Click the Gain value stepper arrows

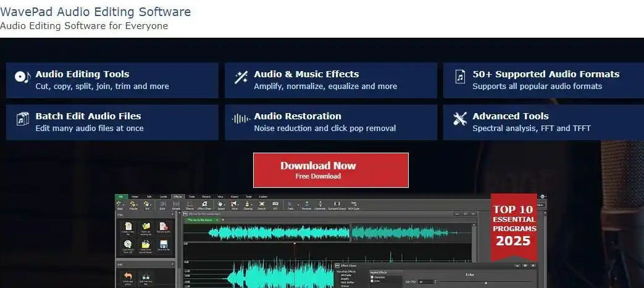click(x=435, y=282)
